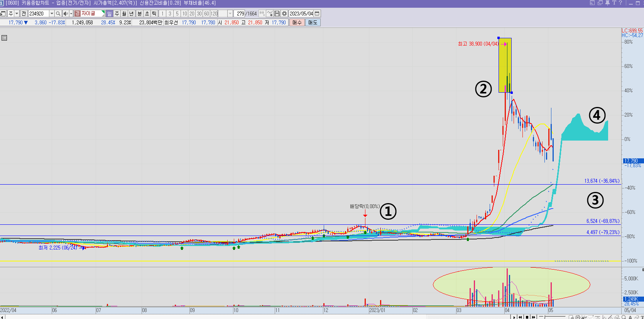This screenshot has width=644, height=319.
Task: Open the 주 market type dropdown arrow
Action: (x=17, y=14)
